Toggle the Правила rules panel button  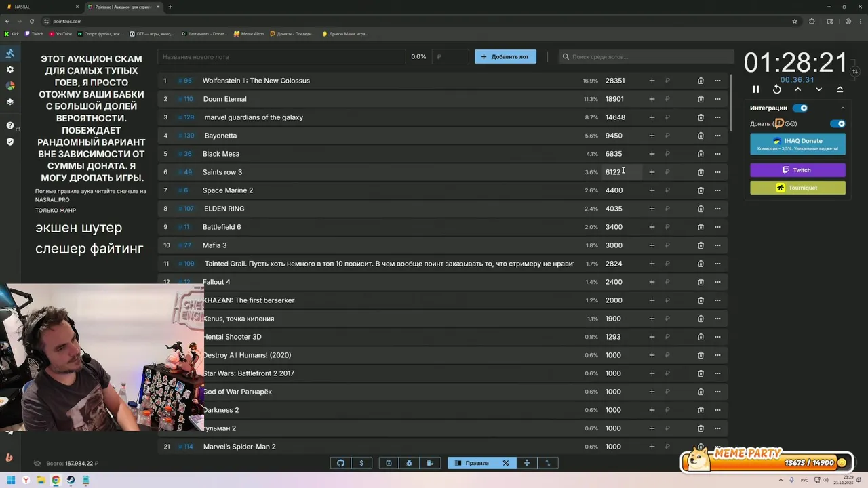(x=472, y=463)
